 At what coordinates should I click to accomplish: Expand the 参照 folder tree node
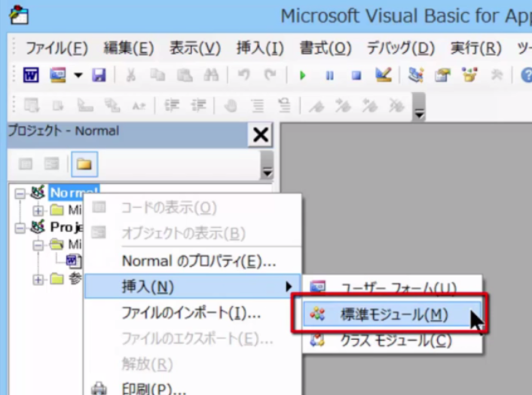(x=38, y=280)
